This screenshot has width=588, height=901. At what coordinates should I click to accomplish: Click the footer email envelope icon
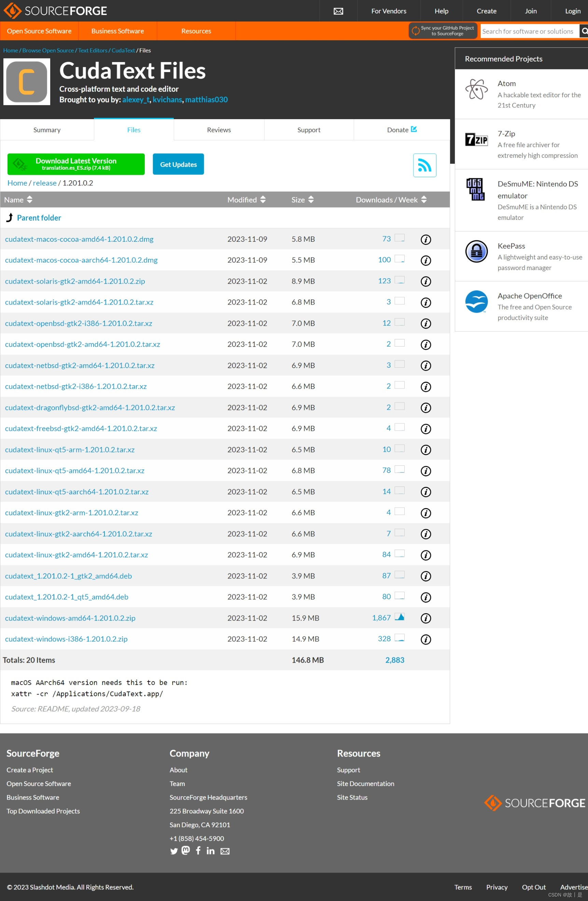tap(225, 851)
